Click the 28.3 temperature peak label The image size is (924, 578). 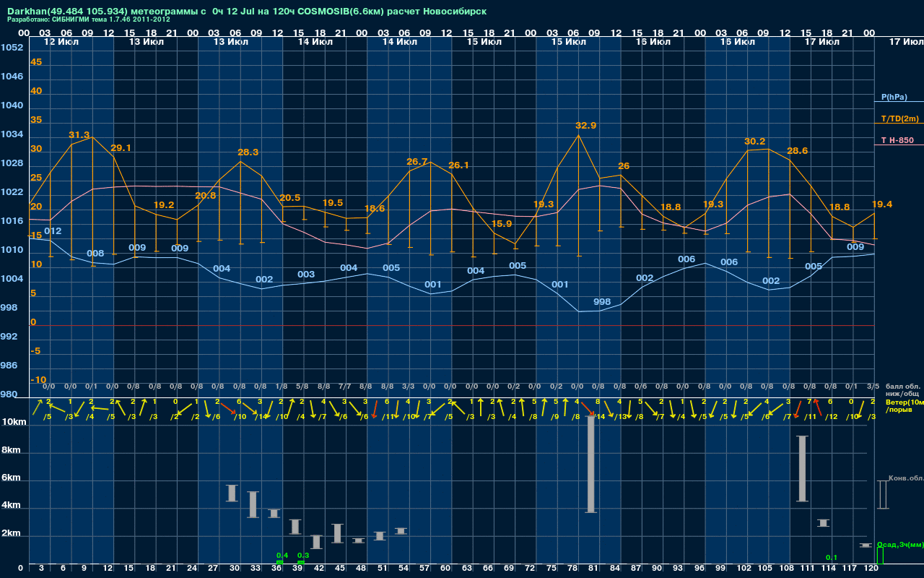(x=248, y=152)
